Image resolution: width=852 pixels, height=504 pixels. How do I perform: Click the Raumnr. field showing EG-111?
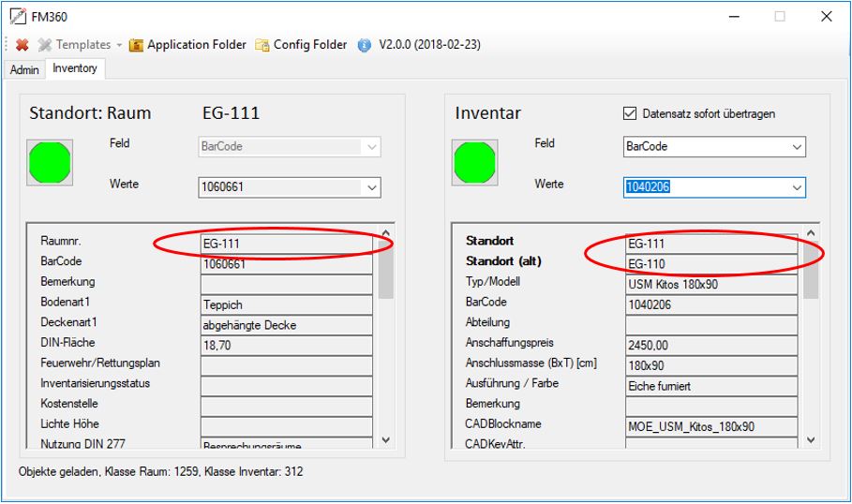coord(287,244)
